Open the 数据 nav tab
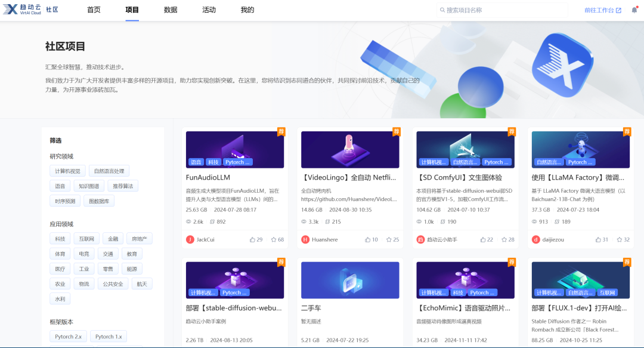Viewport: 644px width, 348px height. 171,10
